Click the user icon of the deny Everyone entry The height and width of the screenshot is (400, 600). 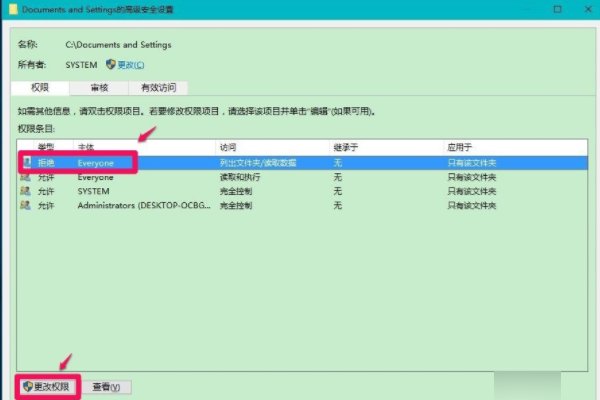coord(26,163)
